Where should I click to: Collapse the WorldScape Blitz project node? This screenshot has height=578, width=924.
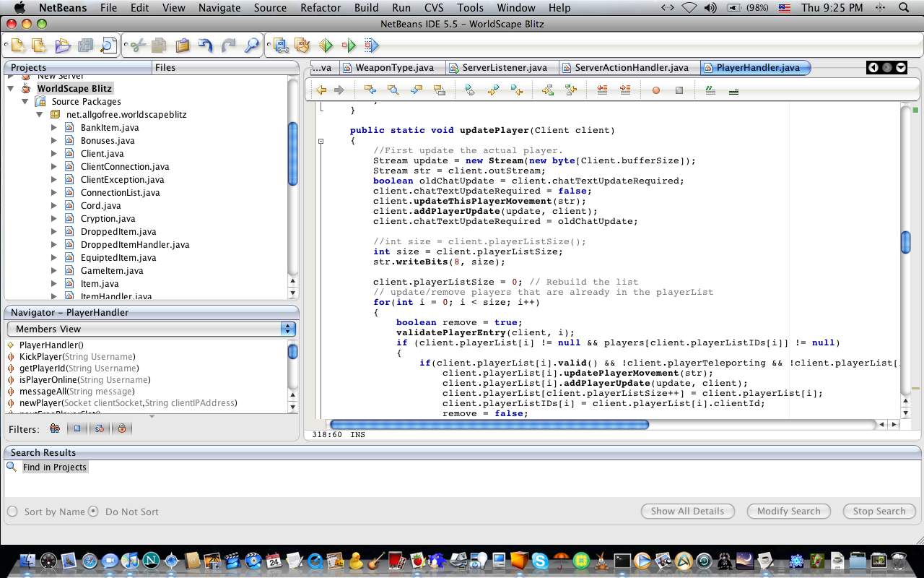(11, 89)
